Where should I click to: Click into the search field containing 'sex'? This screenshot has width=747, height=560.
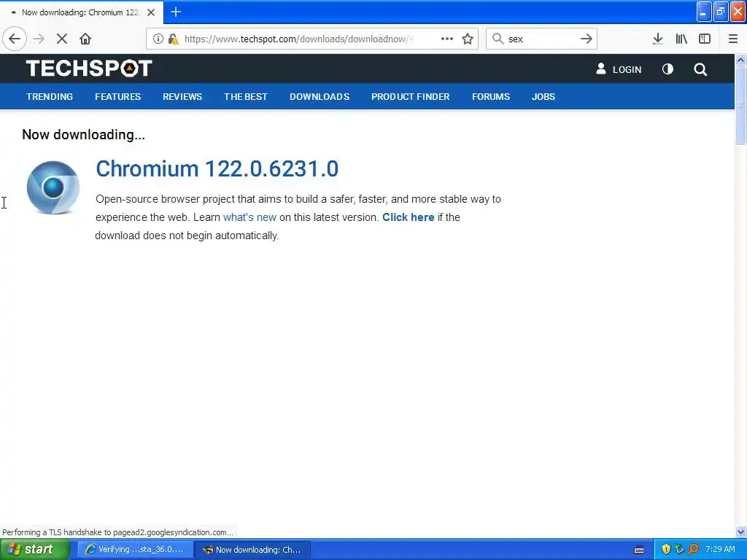pos(541,39)
